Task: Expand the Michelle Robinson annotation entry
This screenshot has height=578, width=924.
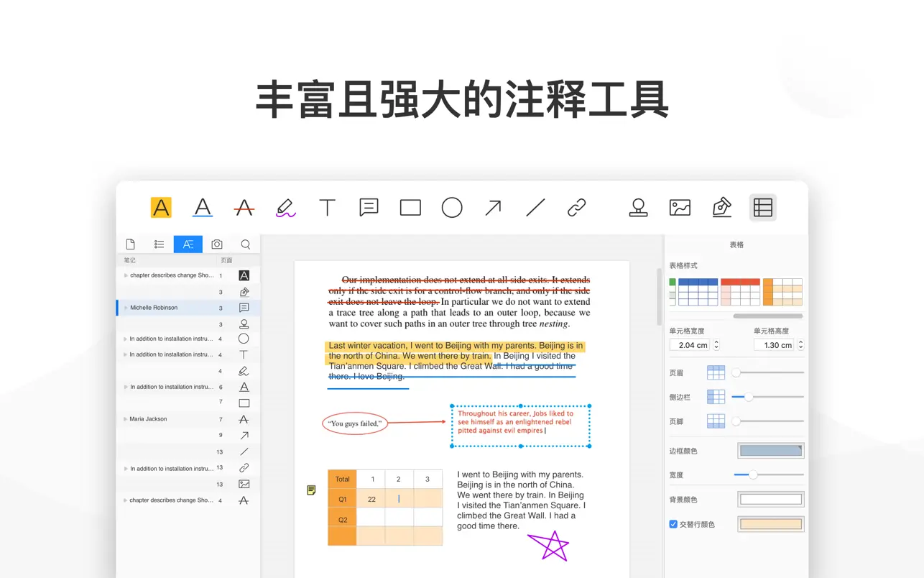Action: (x=126, y=307)
